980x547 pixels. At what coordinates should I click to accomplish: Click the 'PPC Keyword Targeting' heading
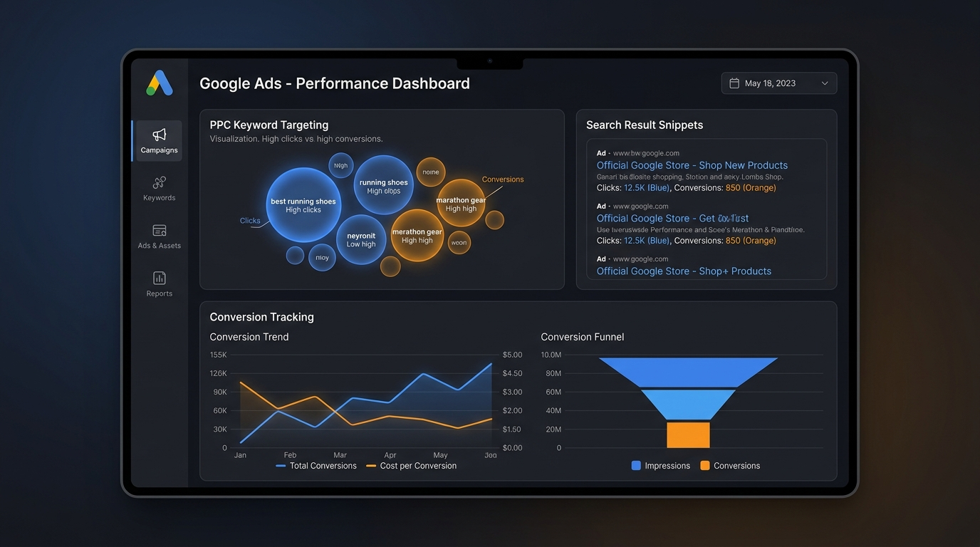269,125
